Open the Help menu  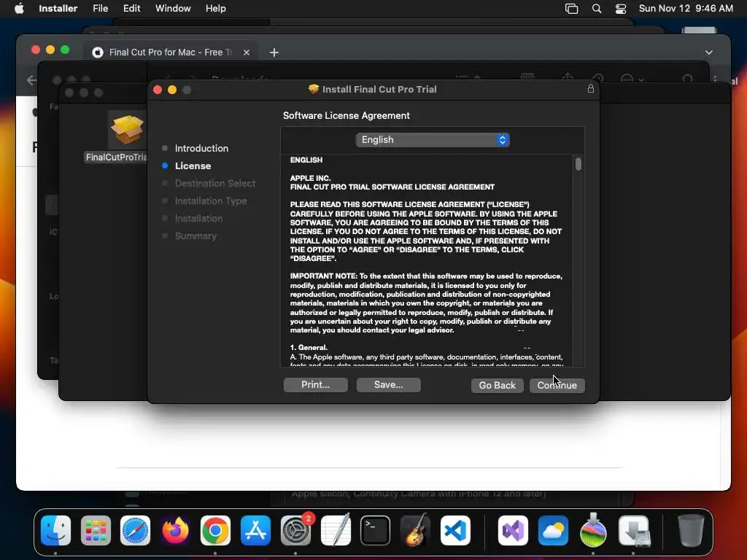(215, 8)
